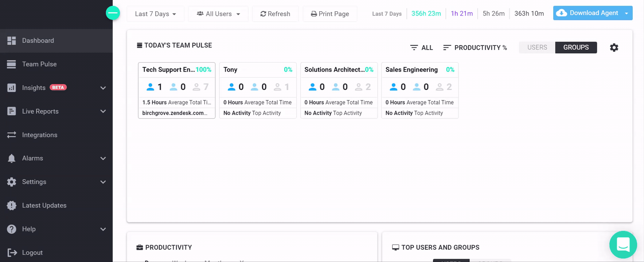Open Download Agent dropdown arrow
The image size is (644, 262).
coord(627,13)
